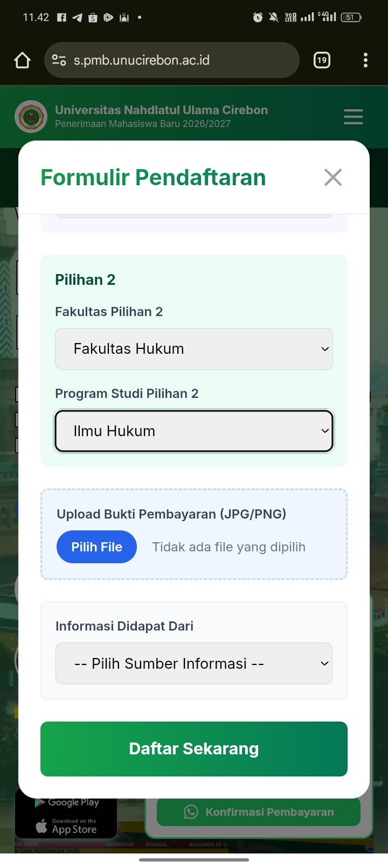The width and height of the screenshot is (388, 868).
Task: Tap the Google Play download badge
Action: coord(67,802)
